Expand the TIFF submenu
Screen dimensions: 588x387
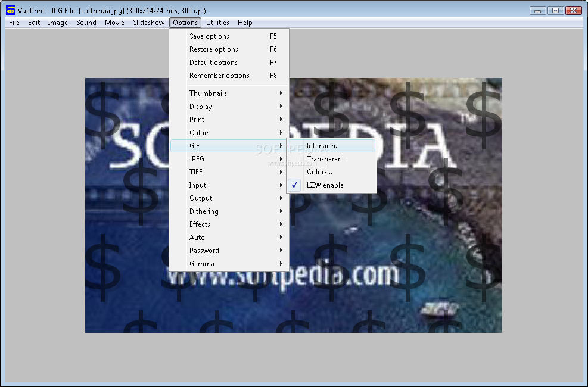tap(229, 172)
